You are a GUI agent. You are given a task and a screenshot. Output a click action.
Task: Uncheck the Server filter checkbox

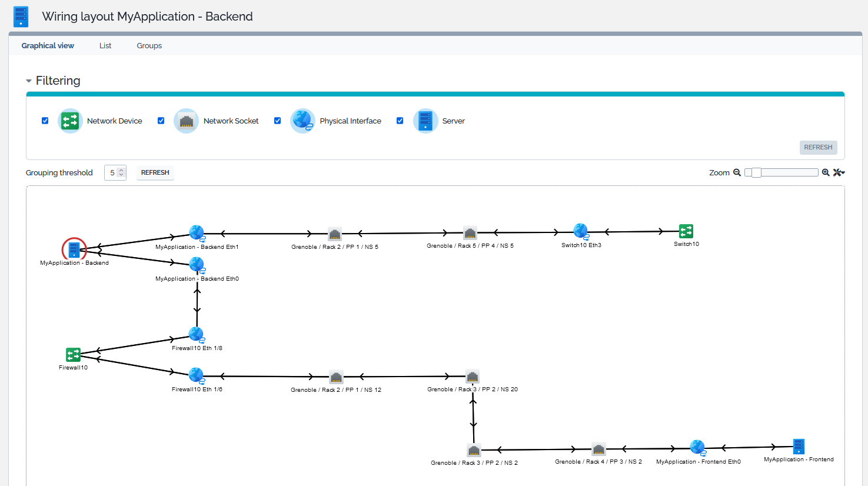(x=400, y=121)
